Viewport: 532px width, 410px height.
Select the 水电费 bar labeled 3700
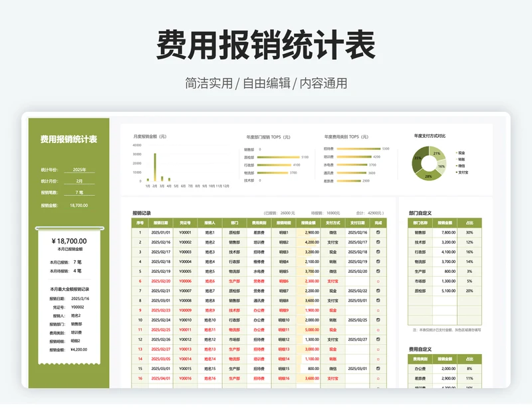click(352, 165)
